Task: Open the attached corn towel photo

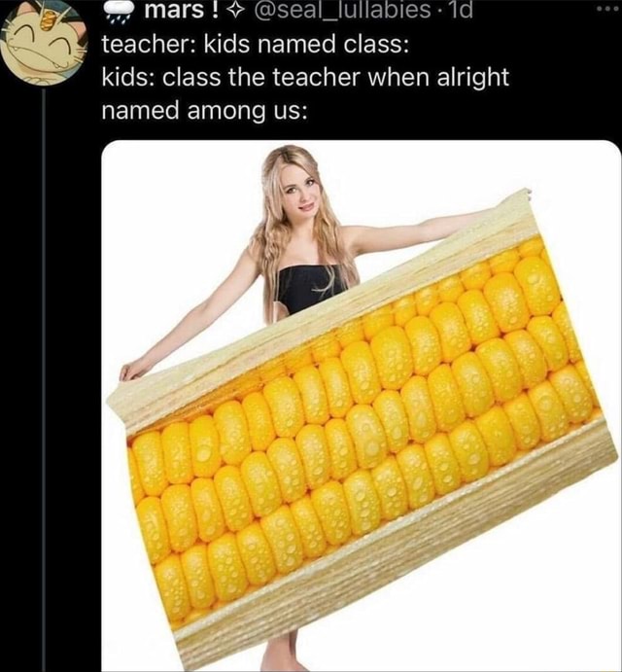Action: tap(361, 406)
